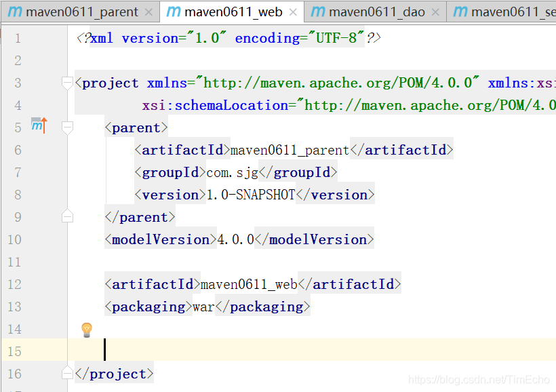Viewport: 556px width, 392px height.
Task: Open the lightbulb intention actions on line 14
Action: pos(87,330)
